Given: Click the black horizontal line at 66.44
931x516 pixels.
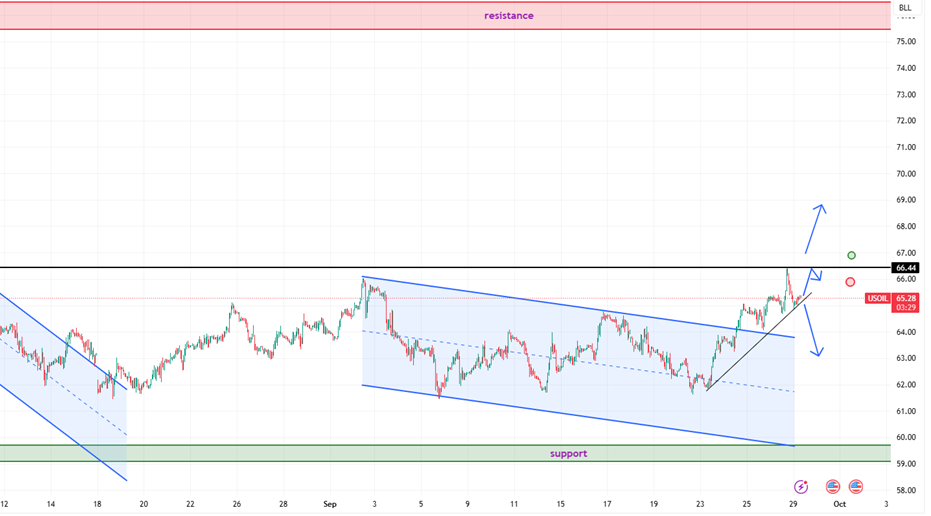Looking at the screenshot, I should [200, 267].
